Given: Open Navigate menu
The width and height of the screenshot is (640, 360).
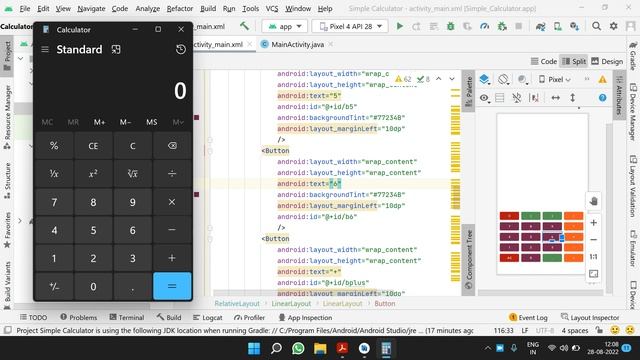Looking at the screenshot, I should pos(91,8).
